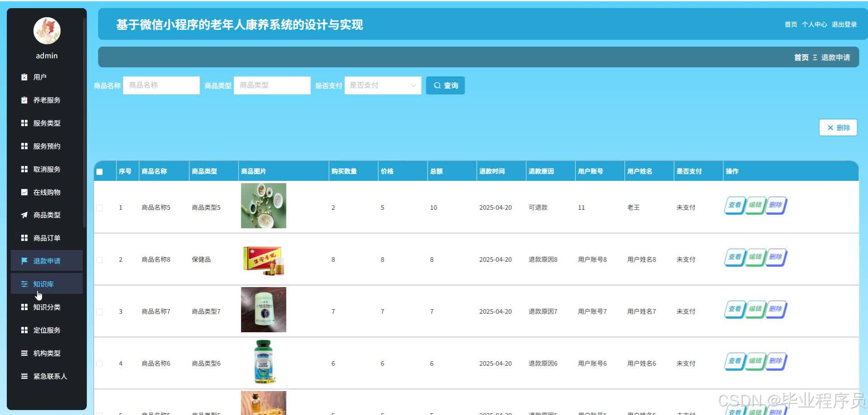Click 退出登录 link

click(x=844, y=24)
